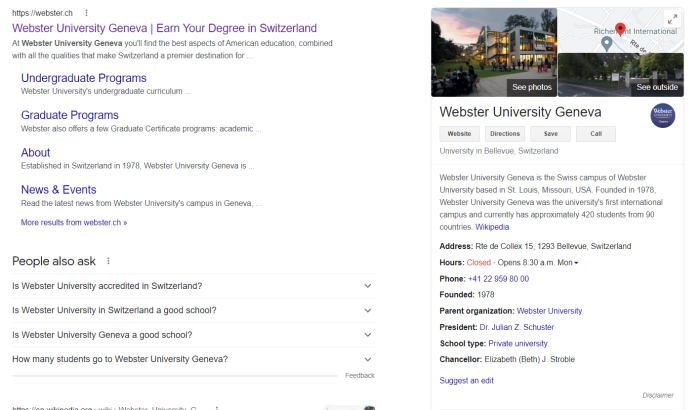Click the map thumbnail
700x410 pixels.
(x=621, y=30)
